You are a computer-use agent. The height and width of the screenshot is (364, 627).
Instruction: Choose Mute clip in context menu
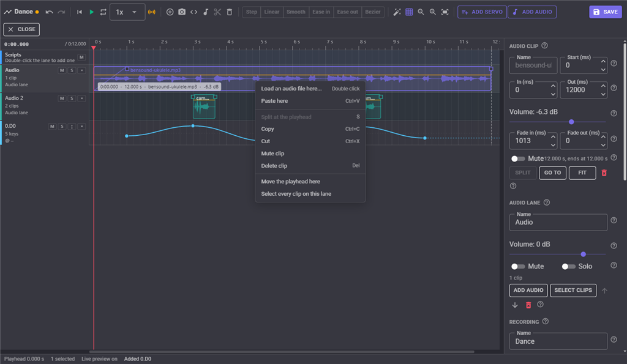(310, 154)
